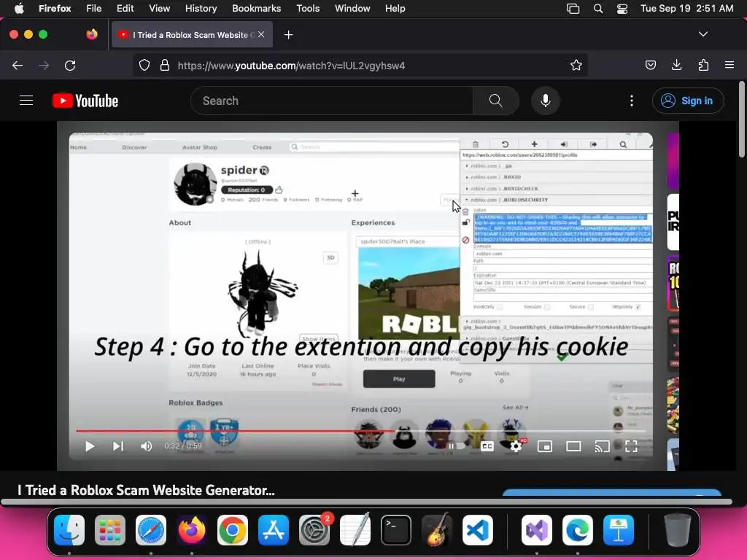The width and height of the screenshot is (747, 560).
Task: Launch GarageBand from the Dock
Action: [437, 529]
